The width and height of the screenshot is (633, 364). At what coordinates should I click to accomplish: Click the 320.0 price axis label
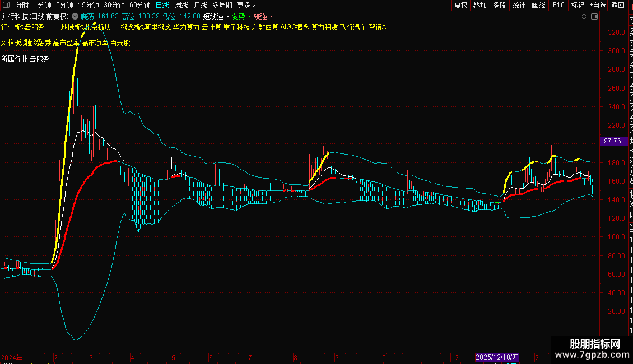click(616, 32)
